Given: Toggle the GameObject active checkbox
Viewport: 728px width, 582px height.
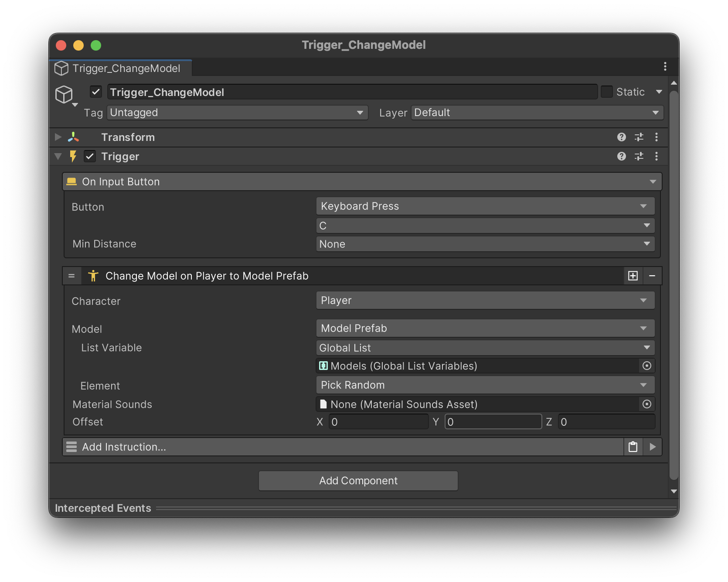Looking at the screenshot, I should pyautogui.click(x=96, y=92).
